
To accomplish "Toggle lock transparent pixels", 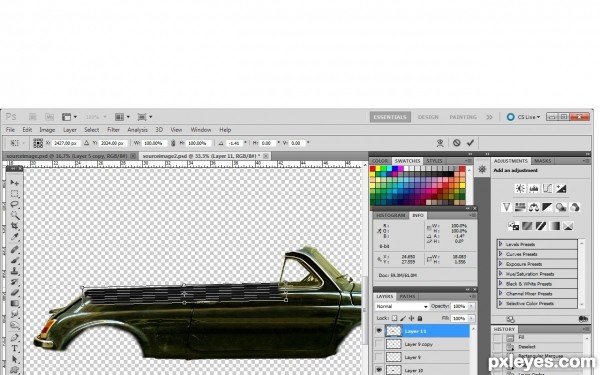I will pos(395,318).
